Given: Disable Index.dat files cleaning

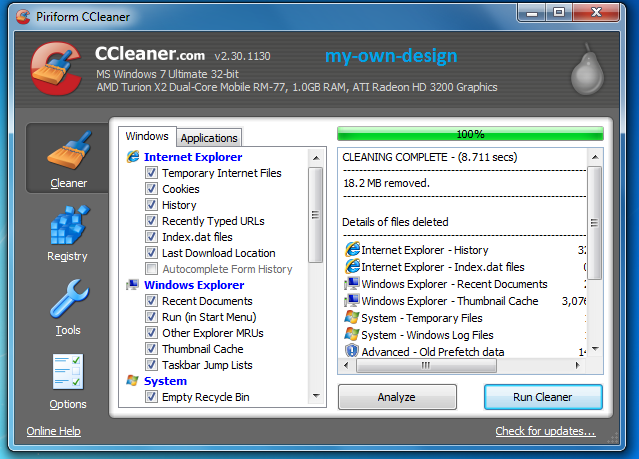Looking at the screenshot, I should pos(151,237).
